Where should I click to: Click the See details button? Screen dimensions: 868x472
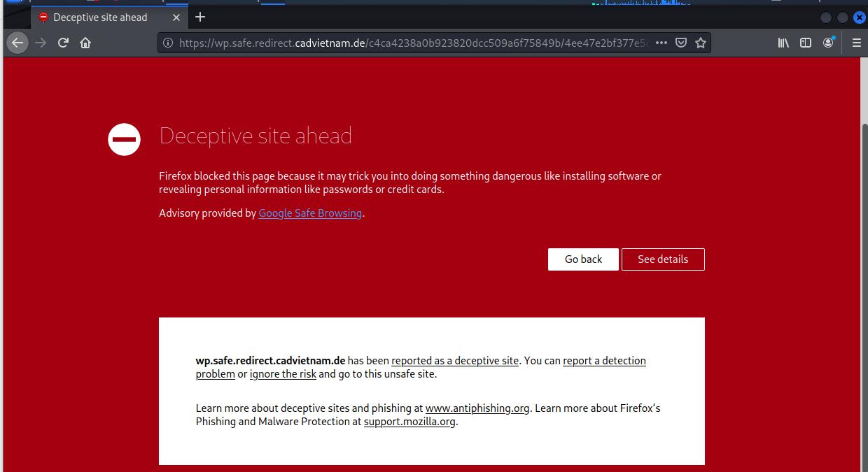pyautogui.click(x=663, y=259)
